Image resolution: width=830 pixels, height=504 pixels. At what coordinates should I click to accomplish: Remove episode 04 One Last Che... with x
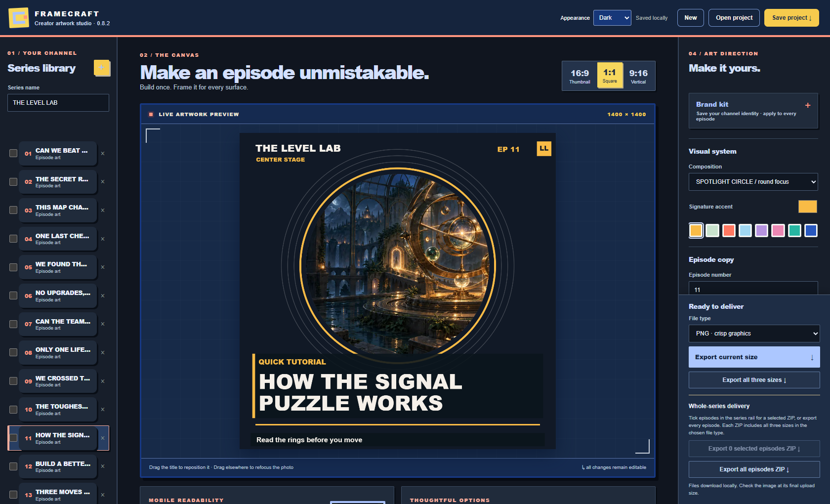click(103, 239)
